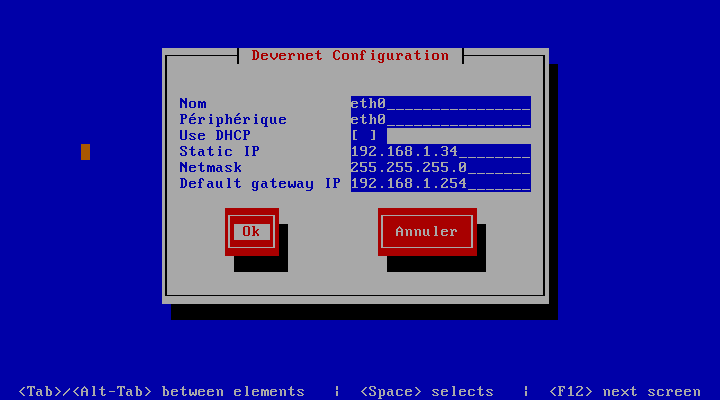
Task: Click the Ok button
Action: click(x=251, y=232)
